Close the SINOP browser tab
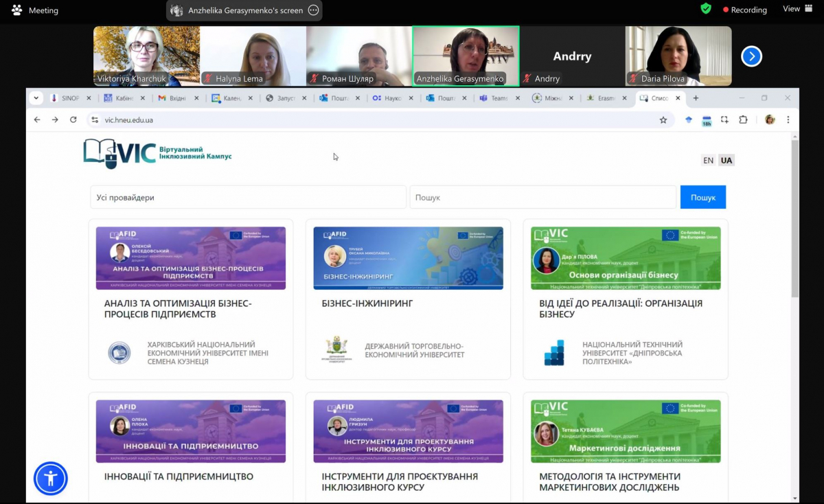Image resolution: width=824 pixels, height=504 pixels. pyautogui.click(x=89, y=98)
